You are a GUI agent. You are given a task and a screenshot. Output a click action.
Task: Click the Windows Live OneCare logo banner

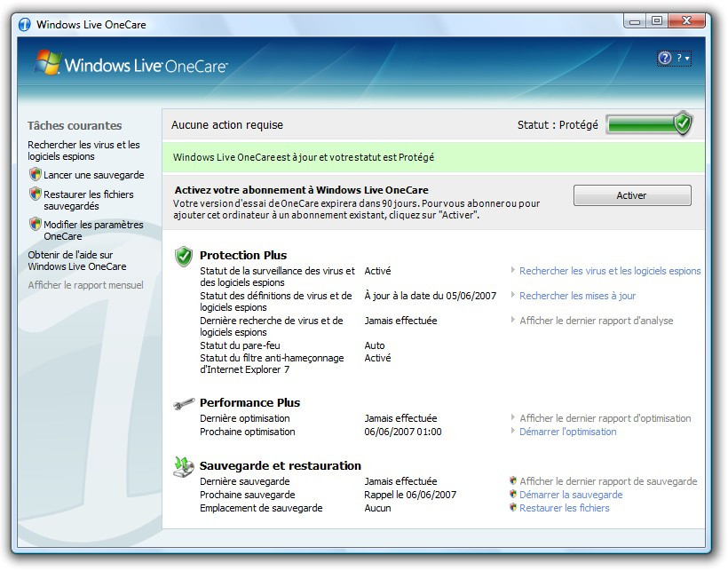click(131, 65)
